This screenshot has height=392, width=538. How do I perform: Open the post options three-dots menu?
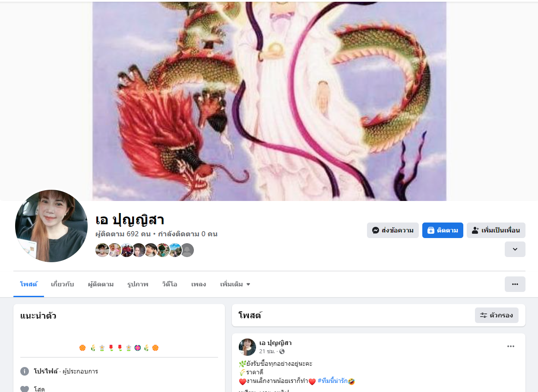[x=511, y=346]
